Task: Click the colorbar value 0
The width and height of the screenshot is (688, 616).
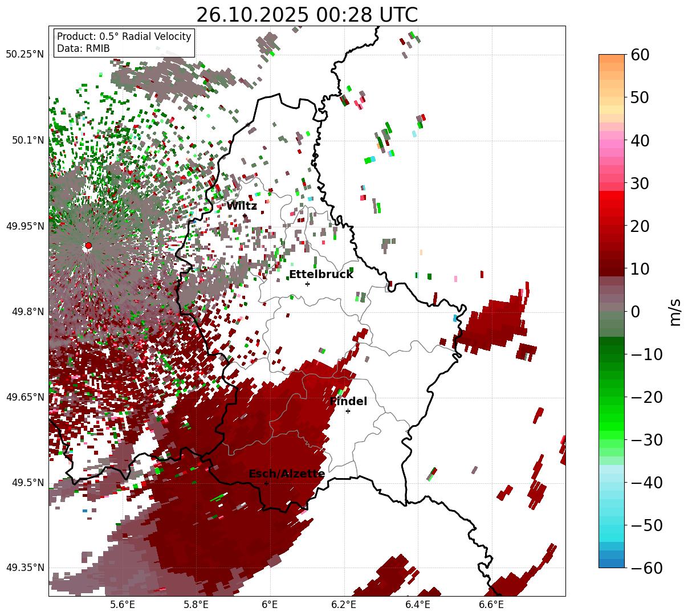Action: click(635, 312)
